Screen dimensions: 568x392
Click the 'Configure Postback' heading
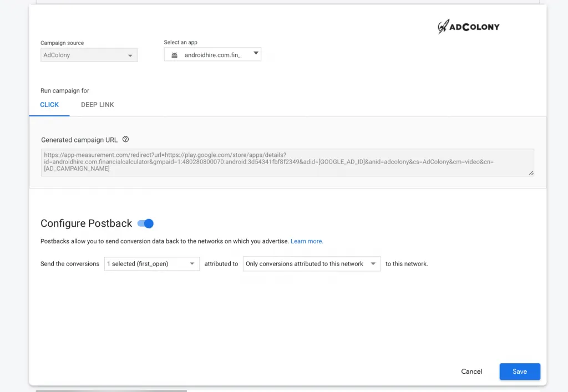(x=86, y=223)
